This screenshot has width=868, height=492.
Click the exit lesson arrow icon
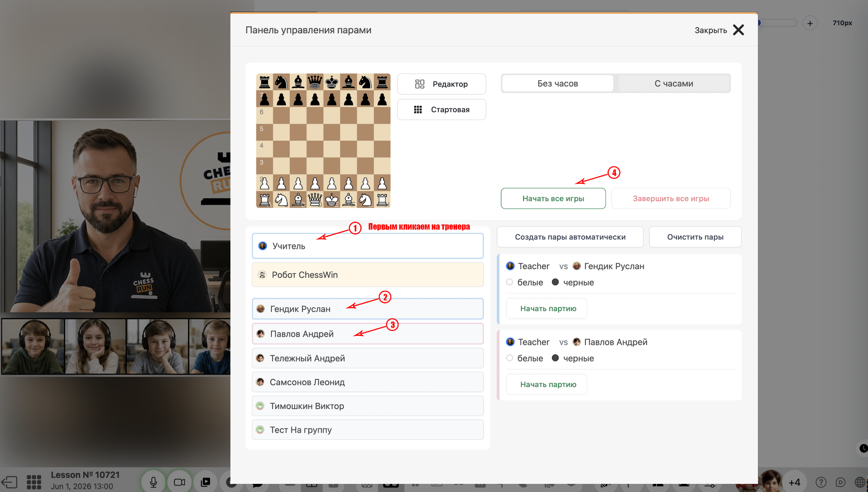coord(9,482)
